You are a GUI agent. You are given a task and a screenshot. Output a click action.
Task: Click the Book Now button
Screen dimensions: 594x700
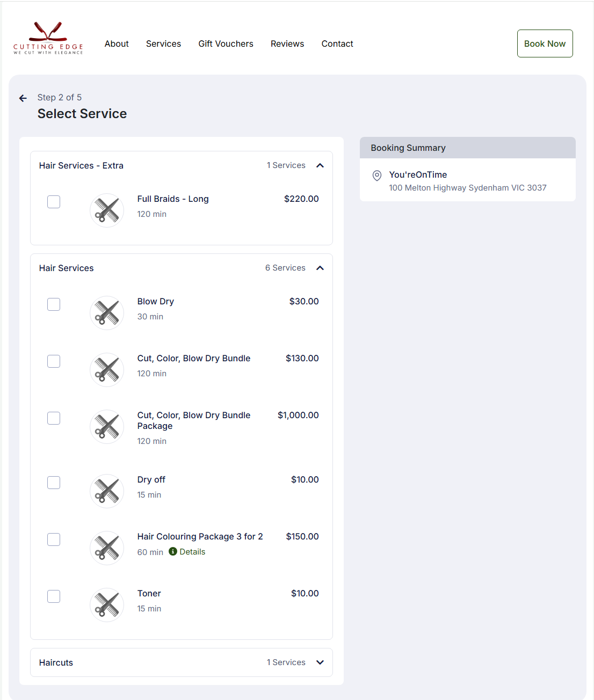pyautogui.click(x=545, y=43)
